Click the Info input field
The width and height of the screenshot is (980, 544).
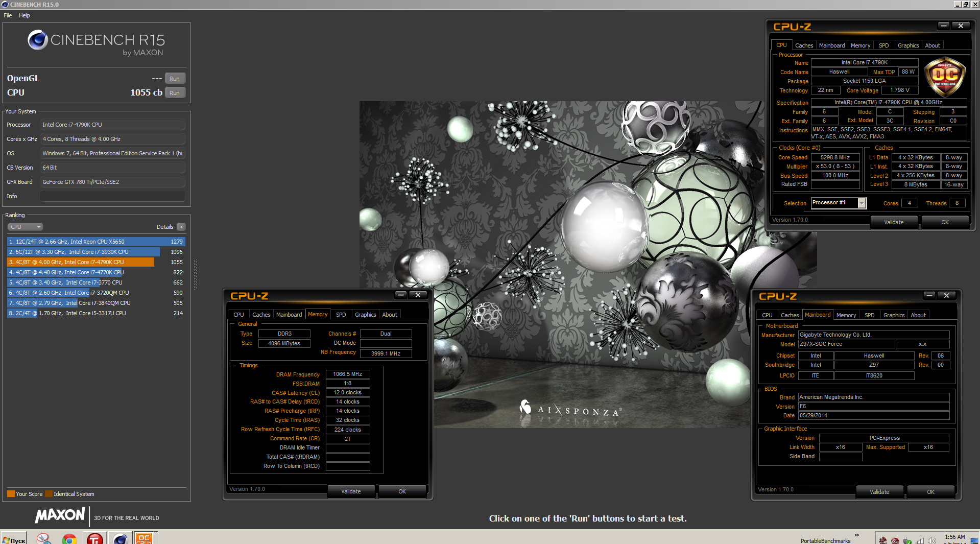(112, 196)
